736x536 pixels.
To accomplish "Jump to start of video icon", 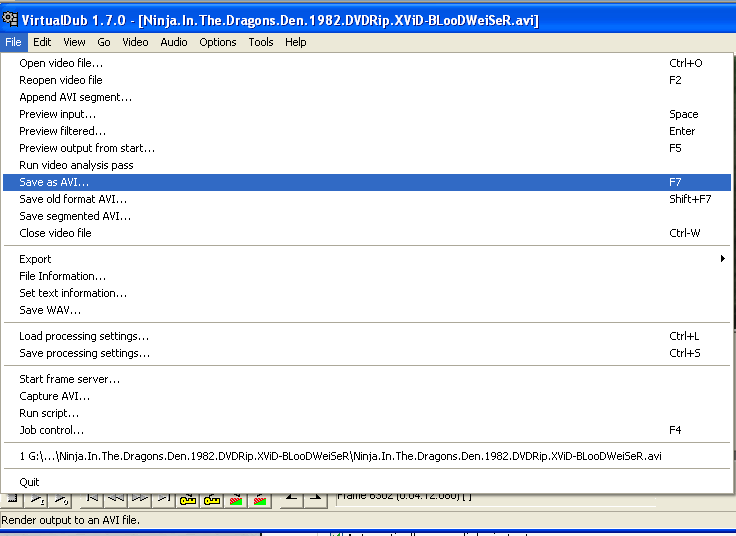I will coord(92,500).
